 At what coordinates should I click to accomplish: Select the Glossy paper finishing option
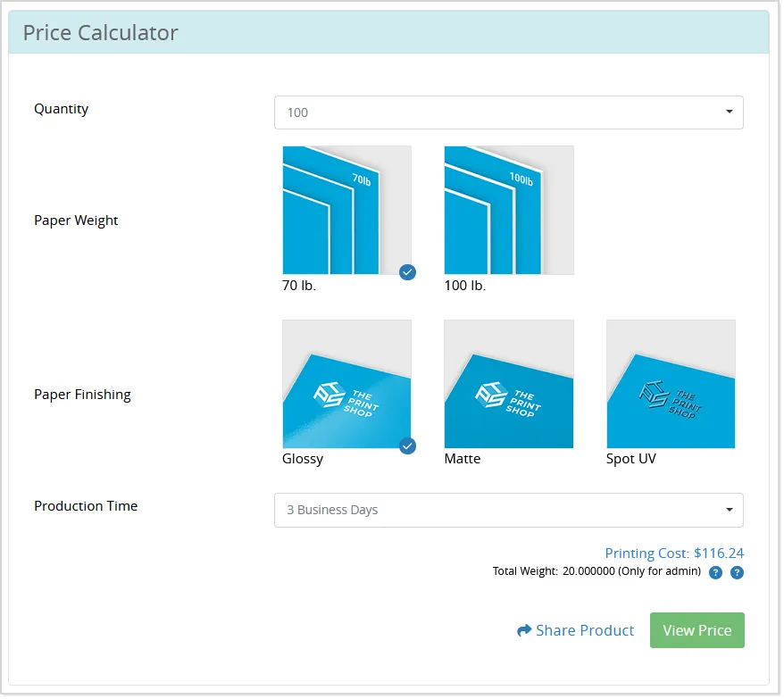point(348,385)
